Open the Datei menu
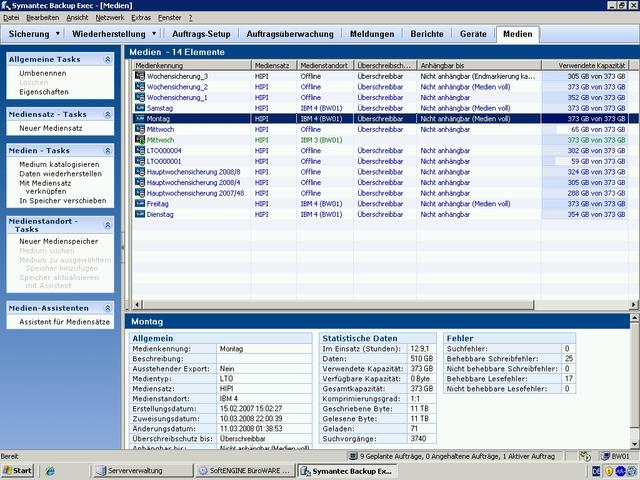The width and height of the screenshot is (640, 480). 11,18
